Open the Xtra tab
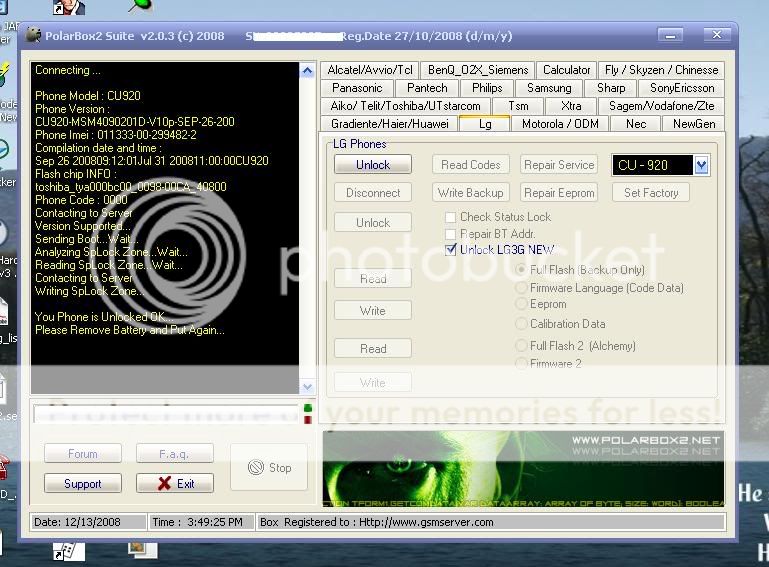This screenshot has width=769, height=567. (571, 106)
